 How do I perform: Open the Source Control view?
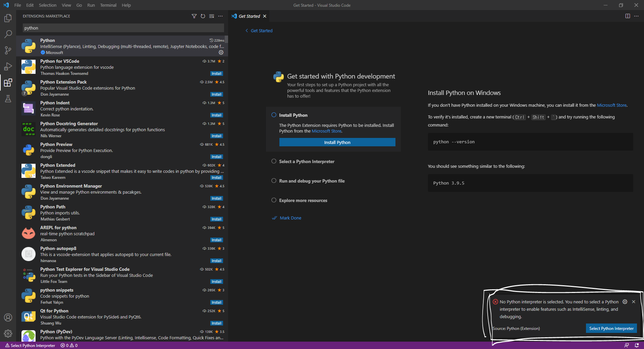8,50
